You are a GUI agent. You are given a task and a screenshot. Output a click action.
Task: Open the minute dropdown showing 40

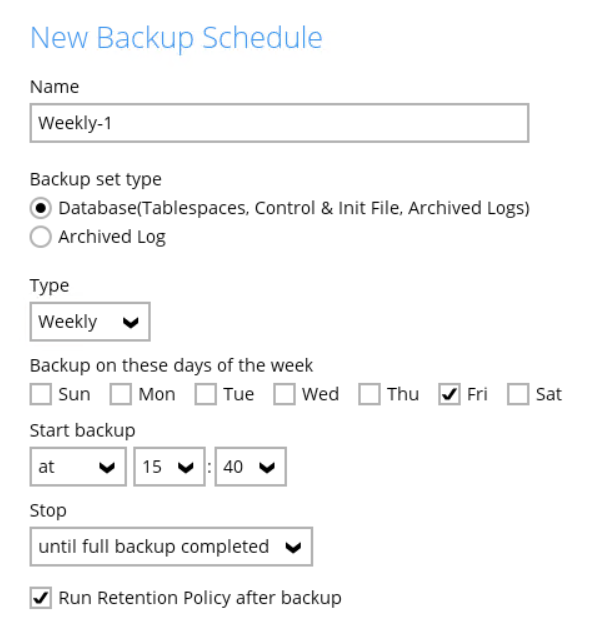tap(251, 467)
